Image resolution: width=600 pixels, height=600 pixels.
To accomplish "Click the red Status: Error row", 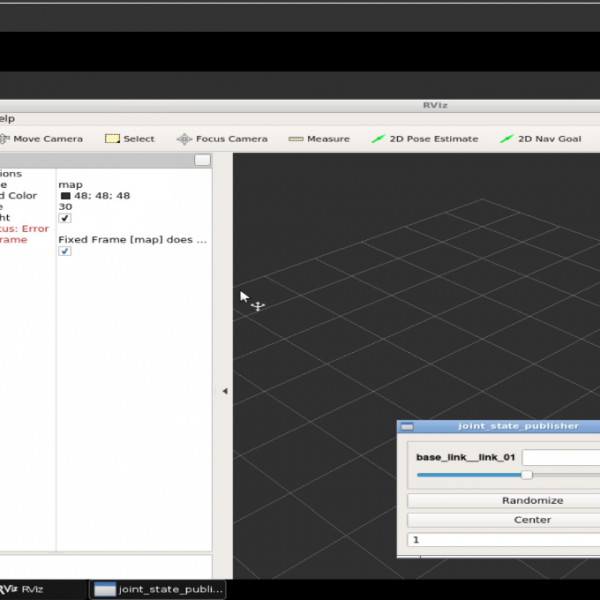I will tap(24, 229).
